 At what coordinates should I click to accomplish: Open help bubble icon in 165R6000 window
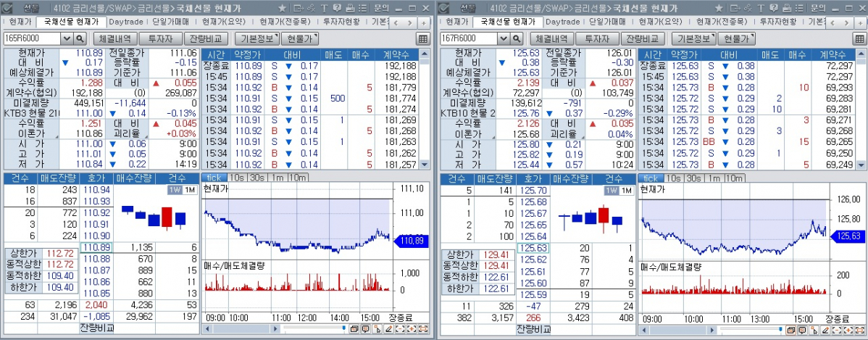[x=337, y=8]
